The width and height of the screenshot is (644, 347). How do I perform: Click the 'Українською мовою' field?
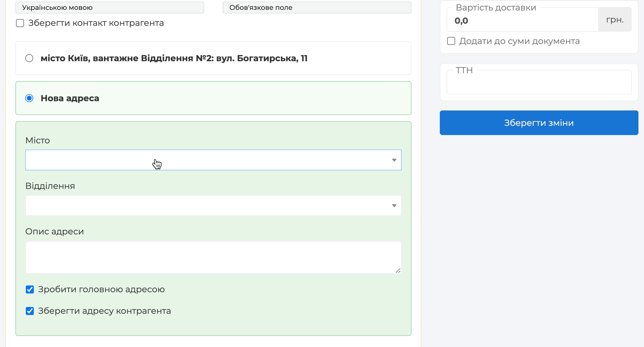(109, 8)
